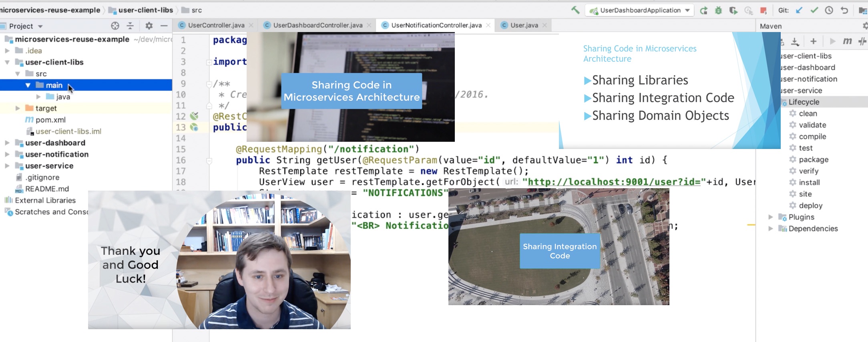The image size is (868, 342).
Task: Expand the target folder
Action: pos(18,109)
